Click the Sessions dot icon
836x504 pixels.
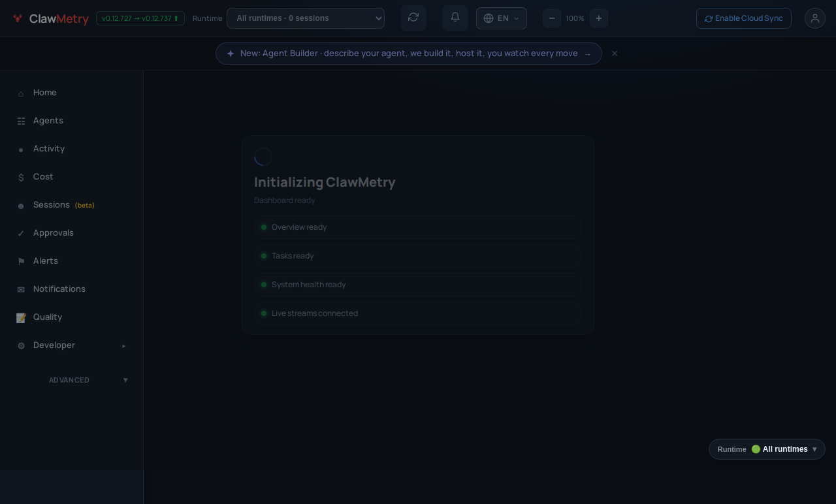(21, 206)
